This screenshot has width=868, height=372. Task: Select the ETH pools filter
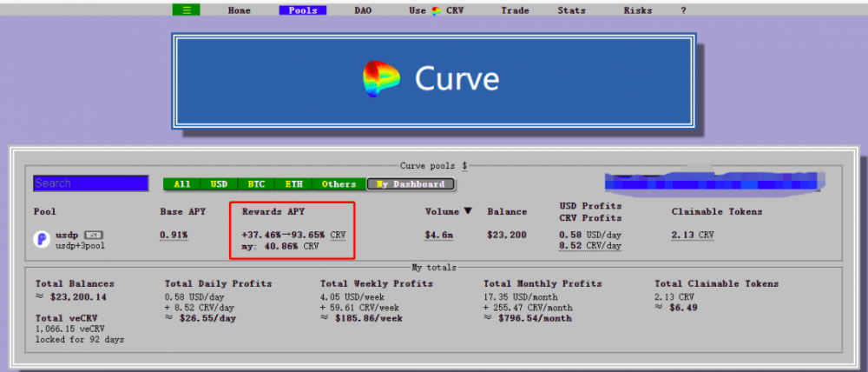pyautogui.click(x=293, y=184)
